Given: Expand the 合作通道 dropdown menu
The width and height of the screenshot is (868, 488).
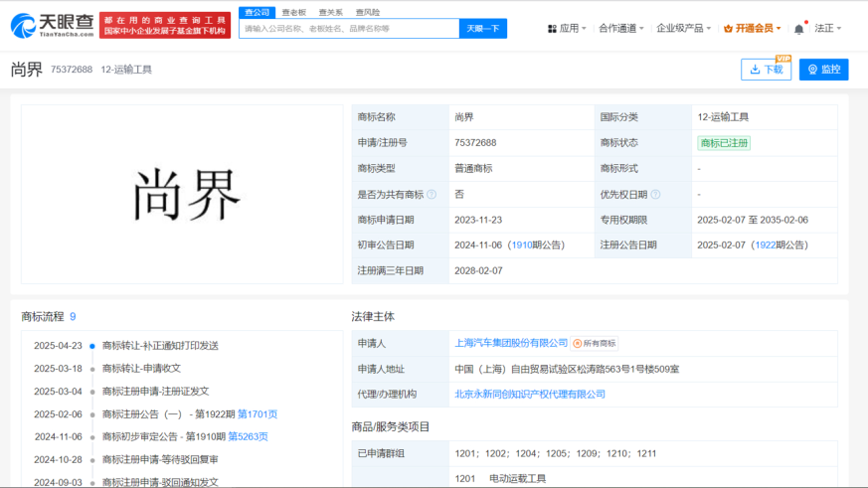Looking at the screenshot, I should (x=621, y=28).
